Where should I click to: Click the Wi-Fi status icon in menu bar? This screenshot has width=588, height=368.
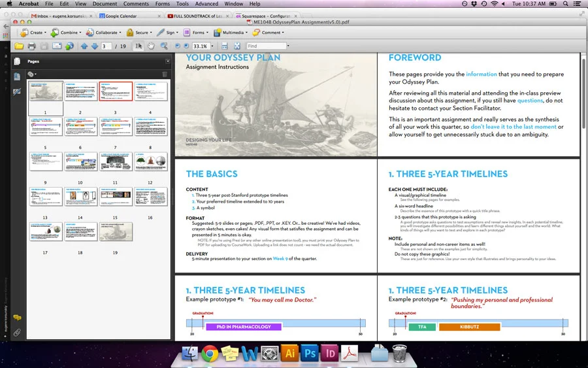[x=495, y=4]
